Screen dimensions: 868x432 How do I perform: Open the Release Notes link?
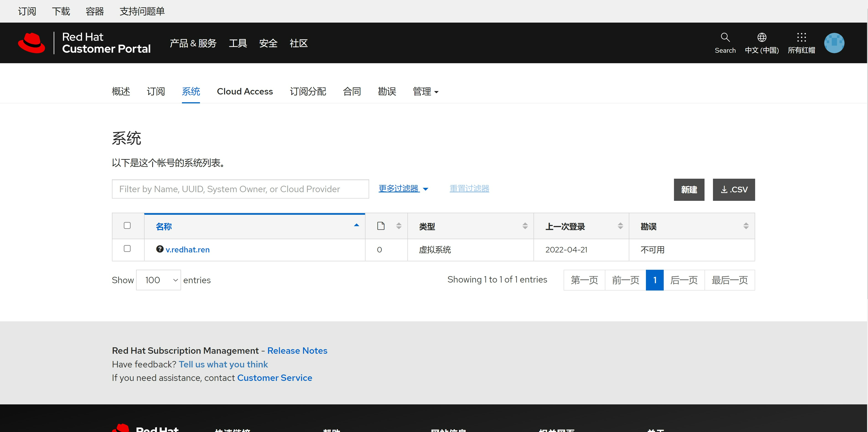coord(297,350)
